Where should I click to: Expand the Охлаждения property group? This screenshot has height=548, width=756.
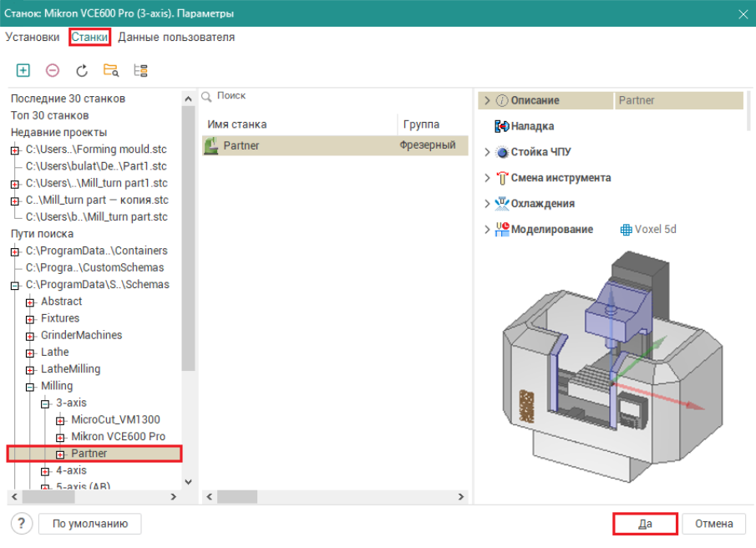coord(487,204)
